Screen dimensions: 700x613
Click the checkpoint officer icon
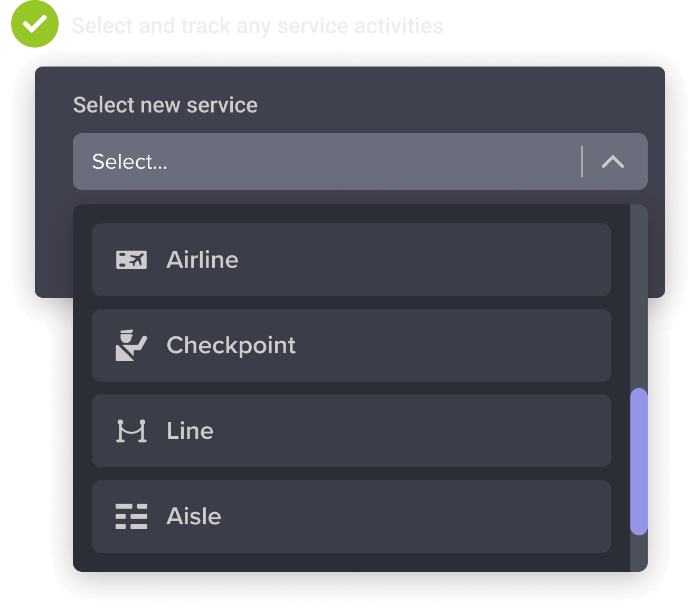coord(131,345)
